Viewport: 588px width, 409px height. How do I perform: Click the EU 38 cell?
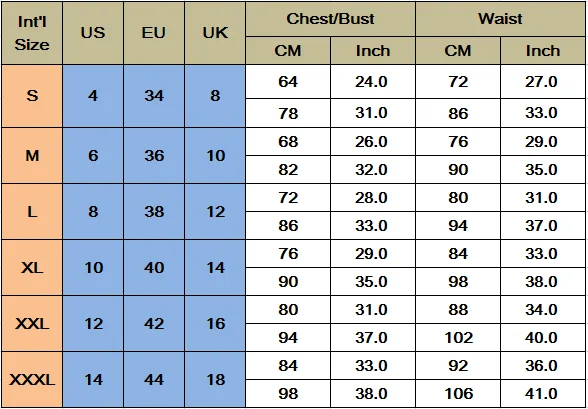154,212
